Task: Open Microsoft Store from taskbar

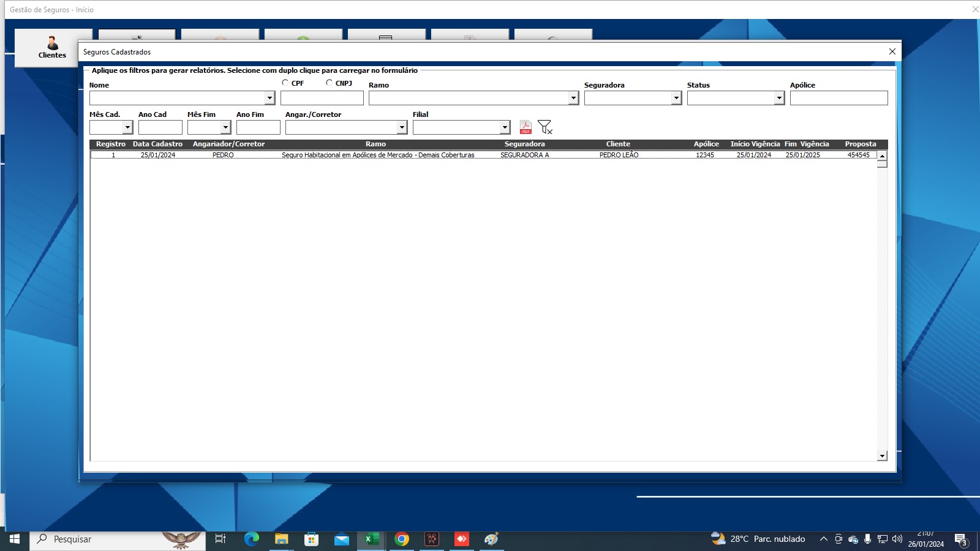Action: (311, 539)
